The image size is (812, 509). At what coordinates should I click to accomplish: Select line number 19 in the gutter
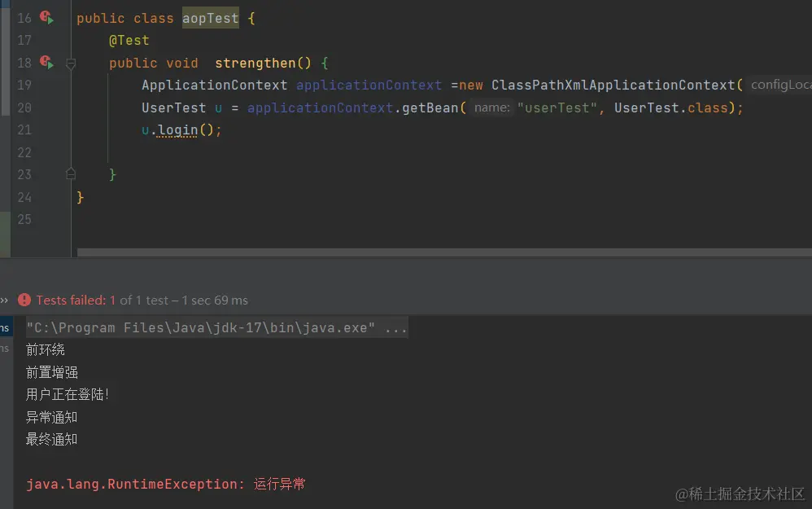tap(24, 85)
